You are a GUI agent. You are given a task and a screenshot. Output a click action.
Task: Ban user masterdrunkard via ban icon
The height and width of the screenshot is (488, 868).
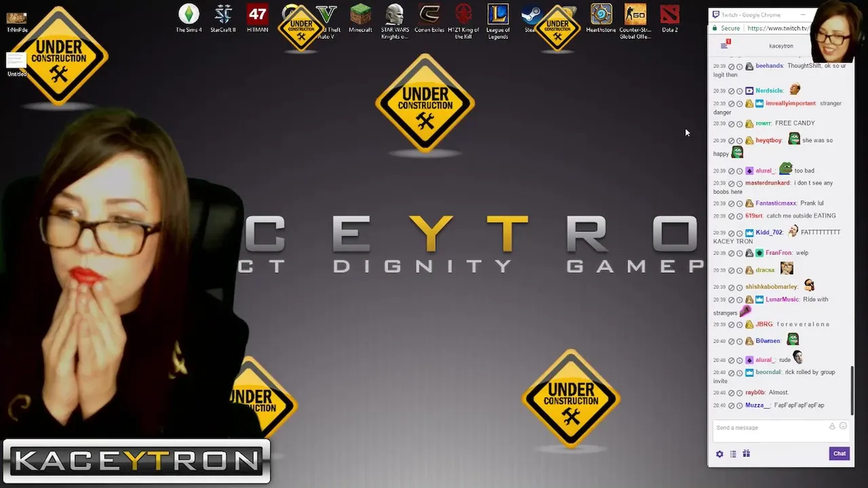(732, 184)
